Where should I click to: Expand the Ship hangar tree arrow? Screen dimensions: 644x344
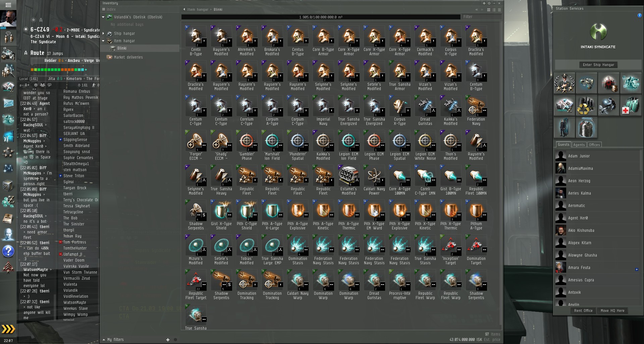click(103, 33)
